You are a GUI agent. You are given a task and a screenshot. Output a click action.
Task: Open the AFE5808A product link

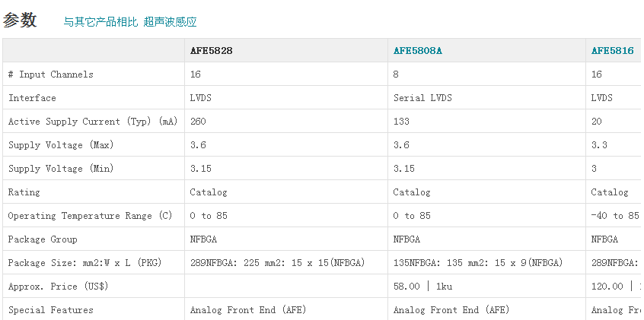coord(418,51)
